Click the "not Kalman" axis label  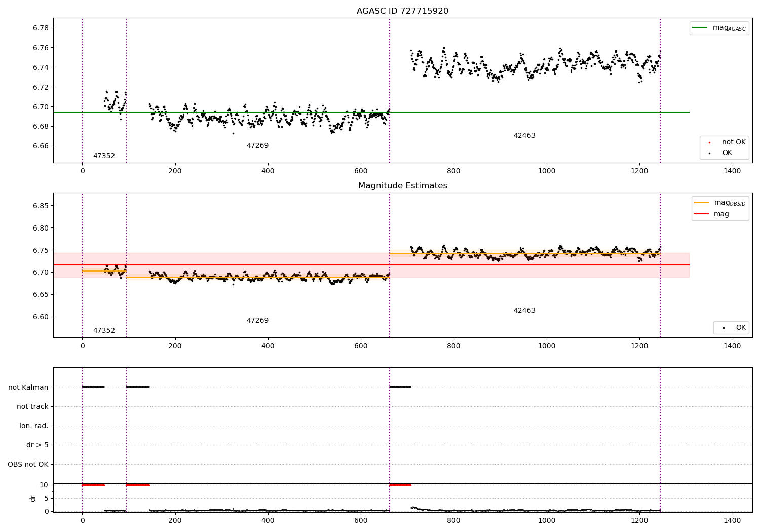[28, 387]
